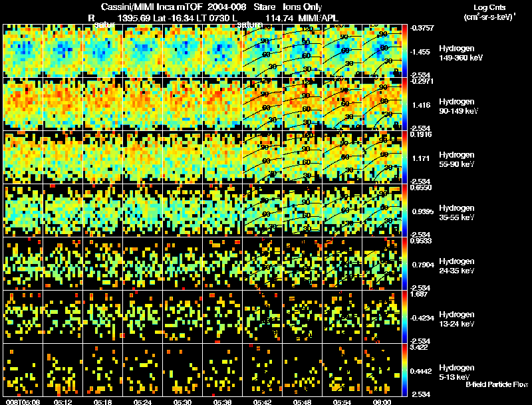Click the 3.422 color scale value
This screenshot has height=405, width=532.
coord(419,347)
